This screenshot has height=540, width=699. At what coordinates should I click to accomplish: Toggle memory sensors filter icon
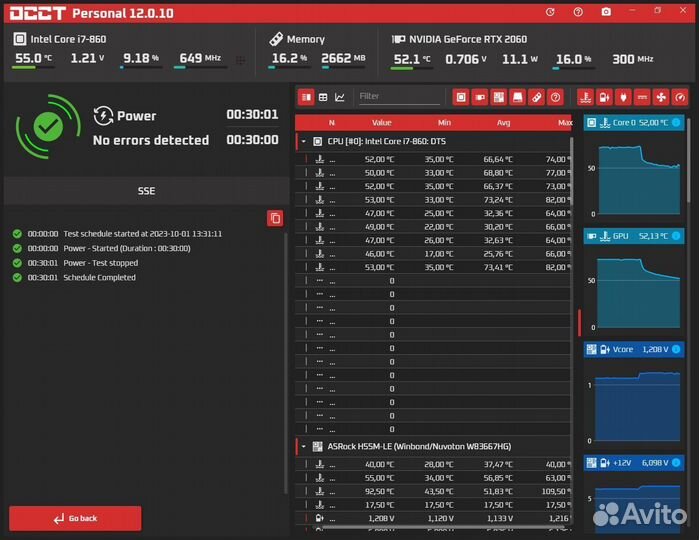(x=536, y=97)
